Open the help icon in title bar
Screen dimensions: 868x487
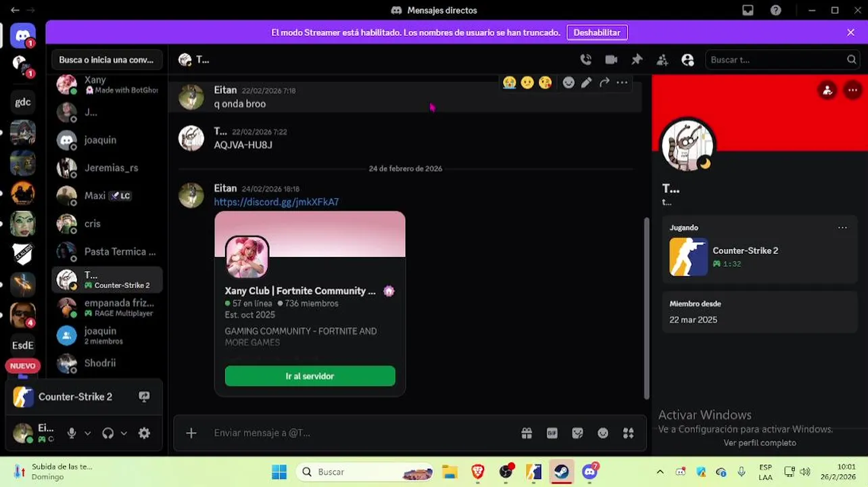[x=776, y=10]
